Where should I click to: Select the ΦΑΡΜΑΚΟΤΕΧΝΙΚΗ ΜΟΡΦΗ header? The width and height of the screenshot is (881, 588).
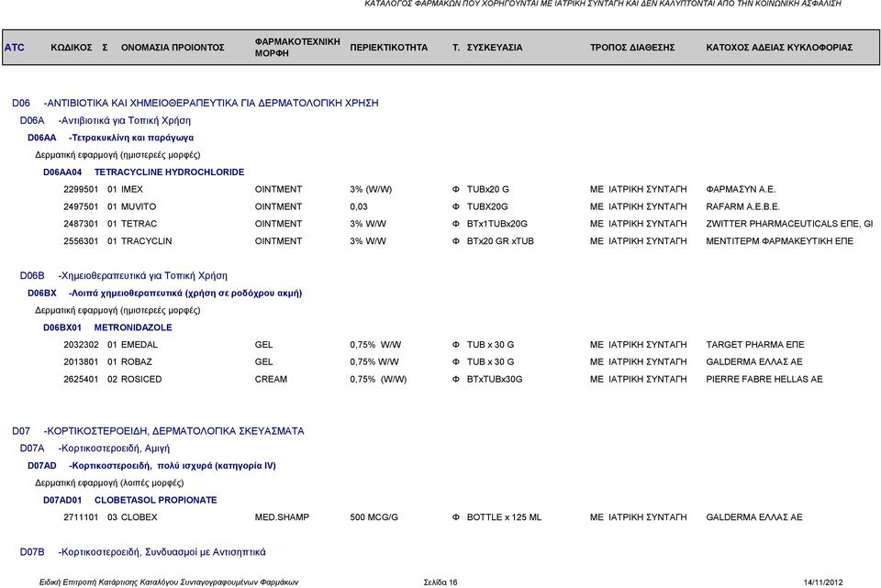[297, 47]
